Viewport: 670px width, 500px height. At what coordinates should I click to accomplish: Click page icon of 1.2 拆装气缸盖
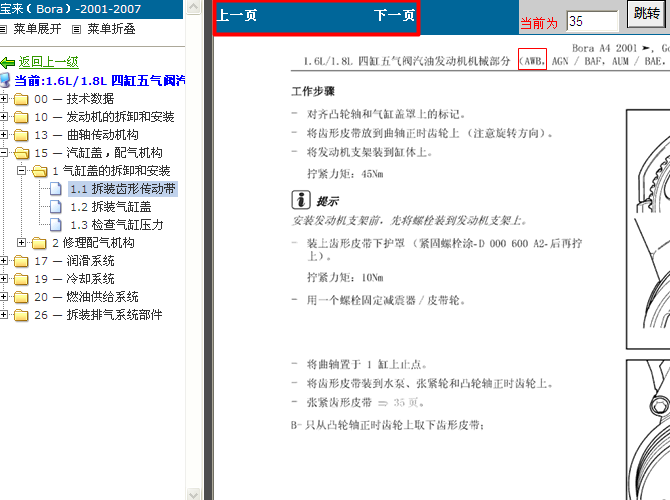56,206
